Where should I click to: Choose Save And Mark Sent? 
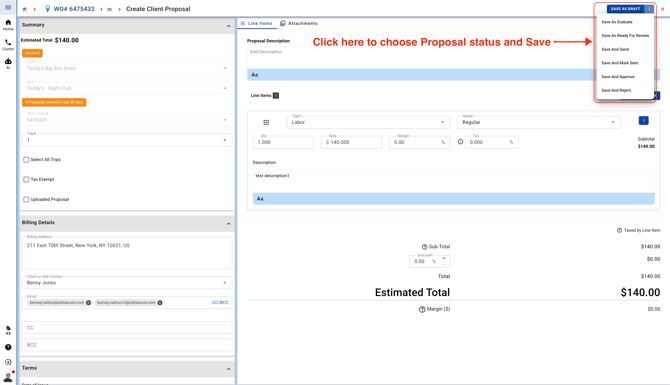[x=620, y=63]
